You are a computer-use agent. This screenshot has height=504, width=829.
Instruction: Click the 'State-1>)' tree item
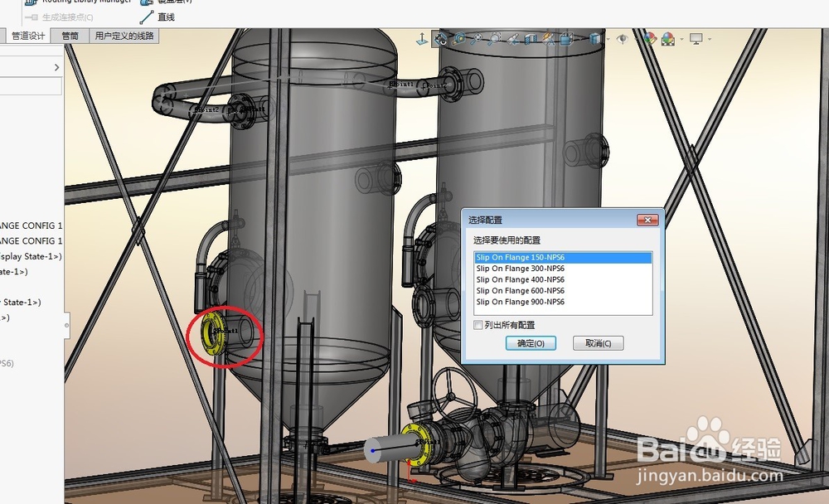21,302
